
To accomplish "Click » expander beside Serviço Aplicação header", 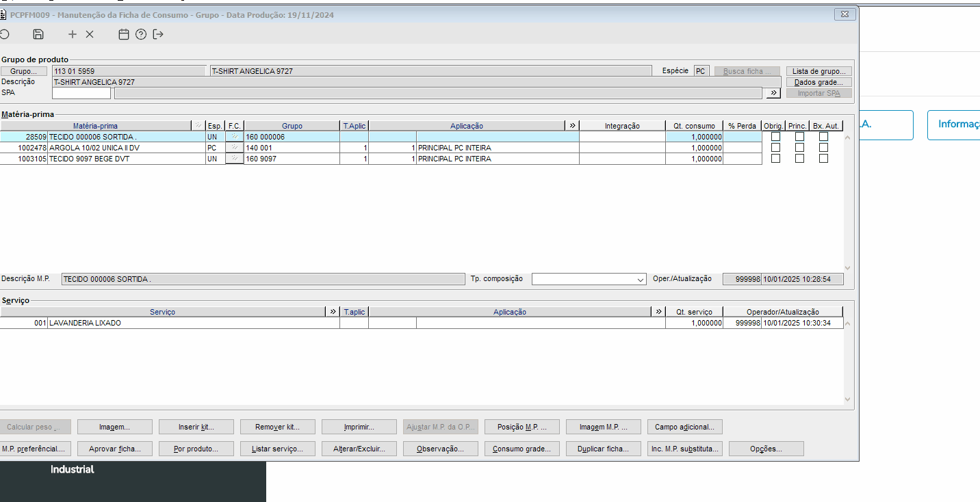I will click(658, 312).
